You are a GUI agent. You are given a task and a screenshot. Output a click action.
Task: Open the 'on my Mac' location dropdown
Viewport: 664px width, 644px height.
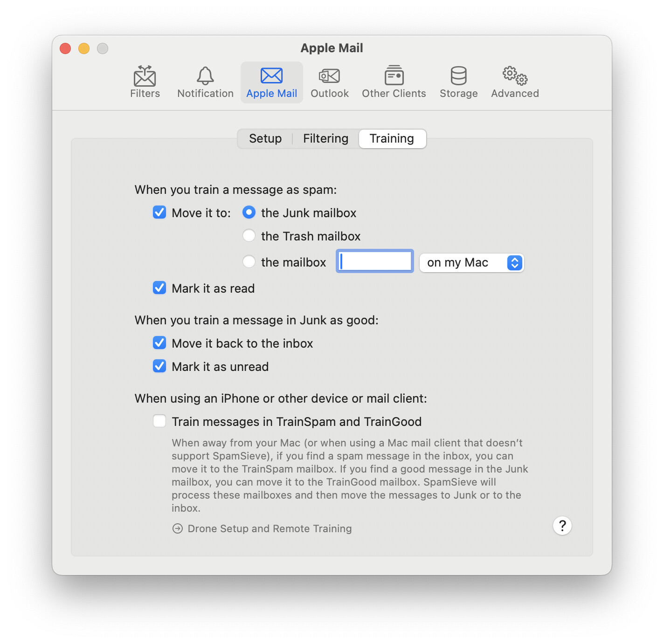pyautogui.click(x=471, y=263)
